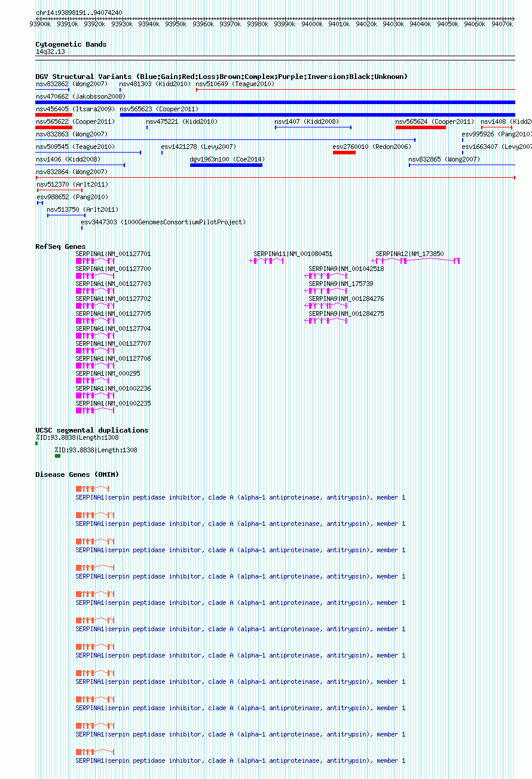The image size is (532, 779).
Task: Open the UCSC segmental duplications track heading
Action: coord(91,430)
